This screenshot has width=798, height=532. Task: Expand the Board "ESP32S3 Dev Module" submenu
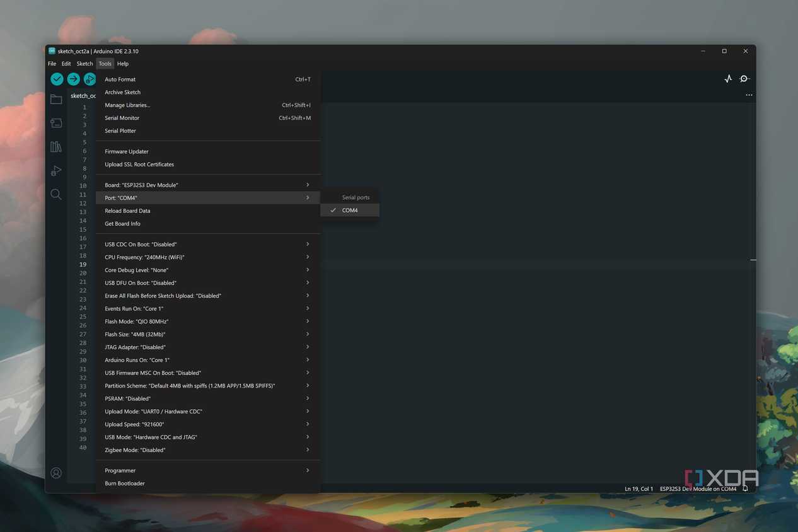(208, 185)
